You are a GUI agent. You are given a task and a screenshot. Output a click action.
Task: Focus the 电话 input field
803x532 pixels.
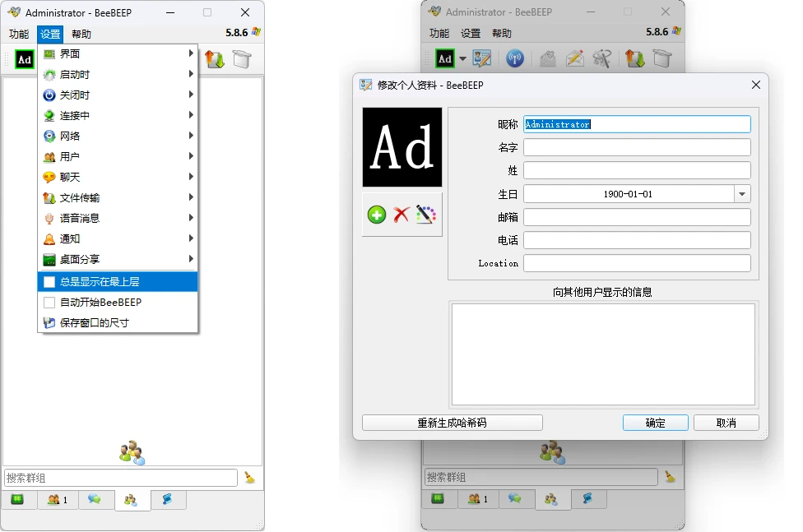pyautogui.click(x=637, y=240)
